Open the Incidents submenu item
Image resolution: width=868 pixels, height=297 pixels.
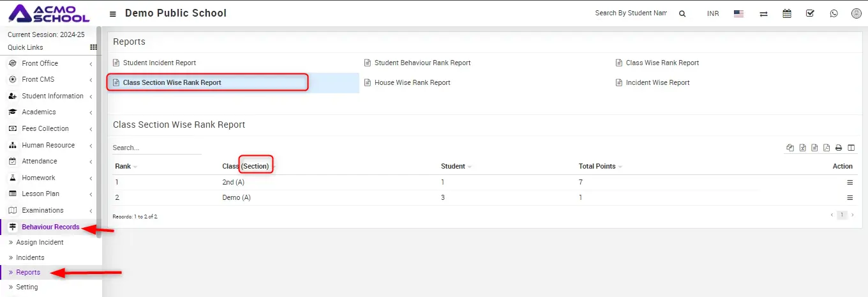click(30, 257)
